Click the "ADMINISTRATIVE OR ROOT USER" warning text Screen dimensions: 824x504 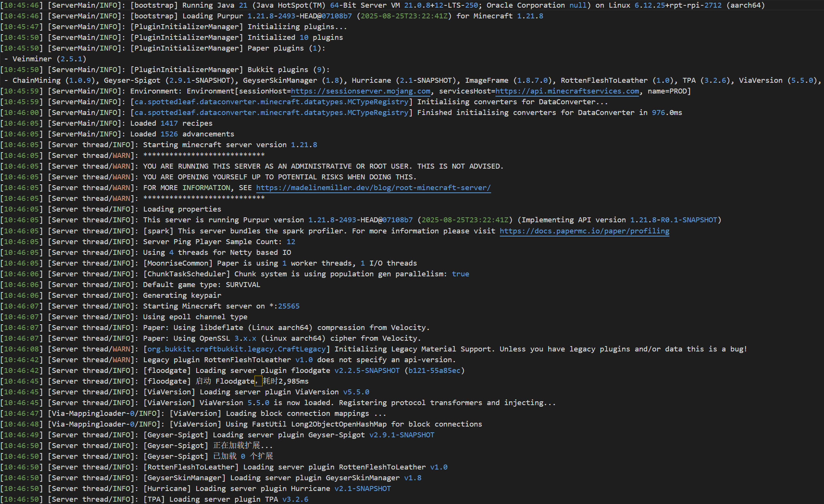coord(350,166)
